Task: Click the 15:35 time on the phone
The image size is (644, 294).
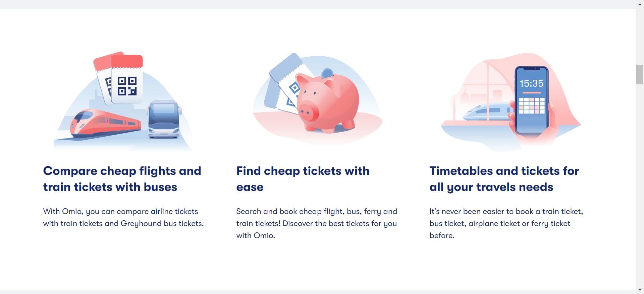Action: point(531,83)
